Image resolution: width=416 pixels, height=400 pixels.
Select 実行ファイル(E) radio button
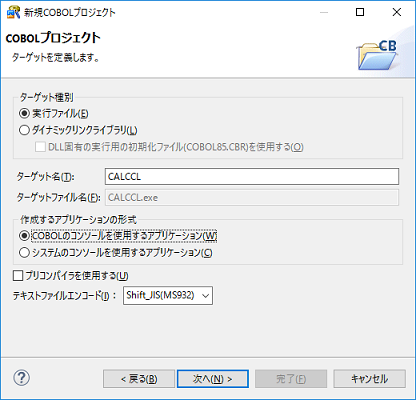click(x=24, y=113)
